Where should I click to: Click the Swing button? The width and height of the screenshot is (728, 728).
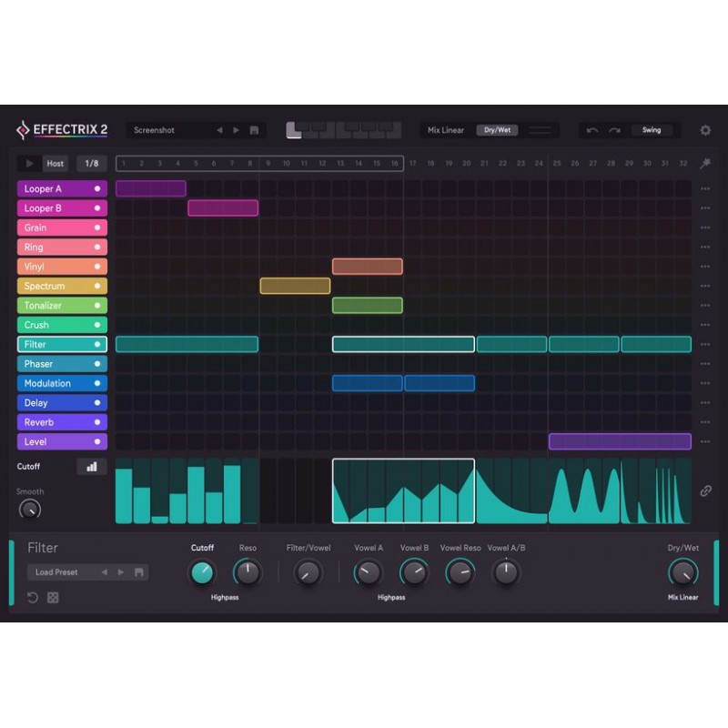652,130
